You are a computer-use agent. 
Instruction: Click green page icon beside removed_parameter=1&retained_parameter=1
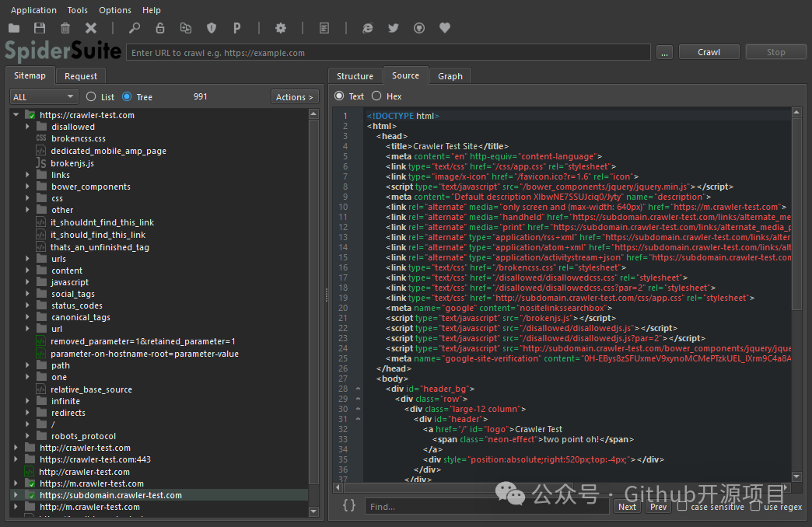coord(41,341)
